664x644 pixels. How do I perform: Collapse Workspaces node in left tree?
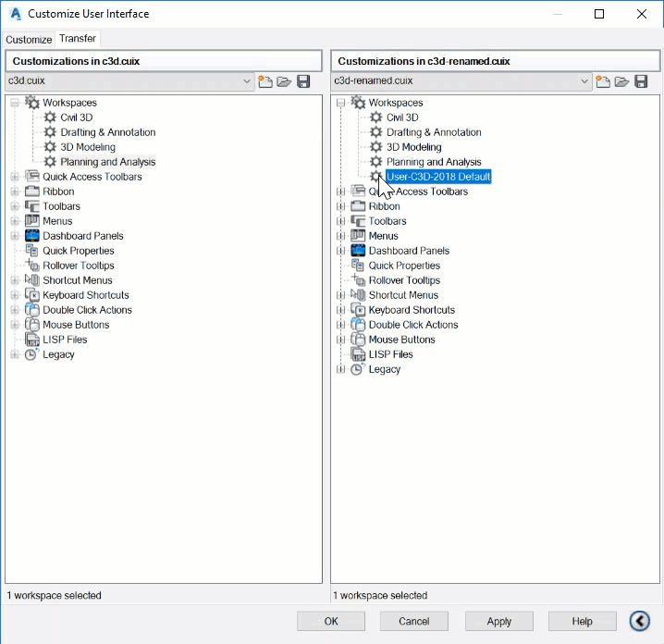[15, 103]
